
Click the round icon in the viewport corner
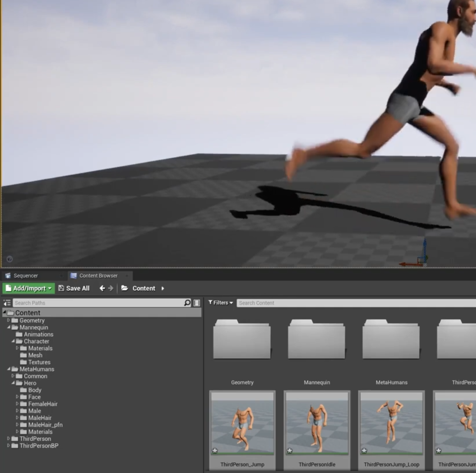click(x=10, y=259)
